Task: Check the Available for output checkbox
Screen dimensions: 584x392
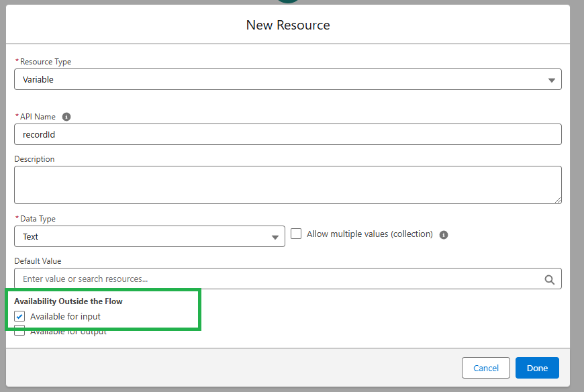Action: pos(19,331)
